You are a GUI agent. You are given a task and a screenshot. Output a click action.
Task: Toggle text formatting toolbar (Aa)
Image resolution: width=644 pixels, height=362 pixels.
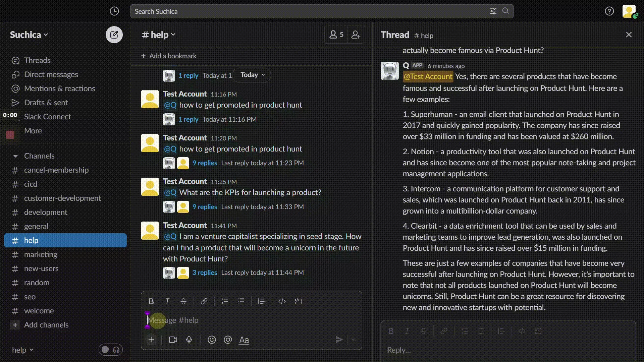244,340
